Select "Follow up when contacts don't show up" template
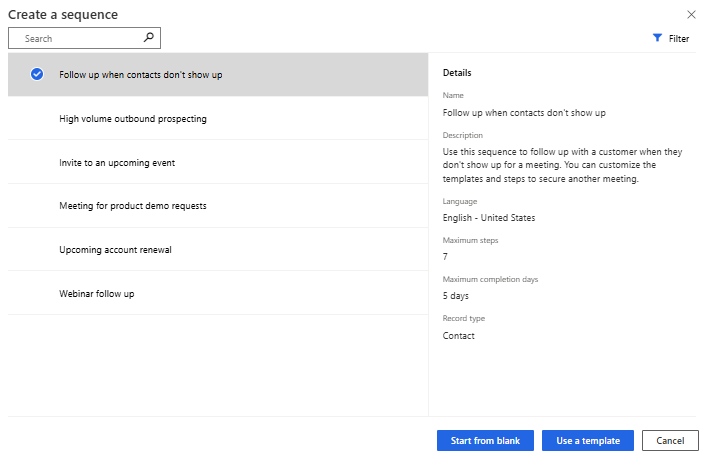This screenshot has width=703, height=462. (x=141, y=75)
